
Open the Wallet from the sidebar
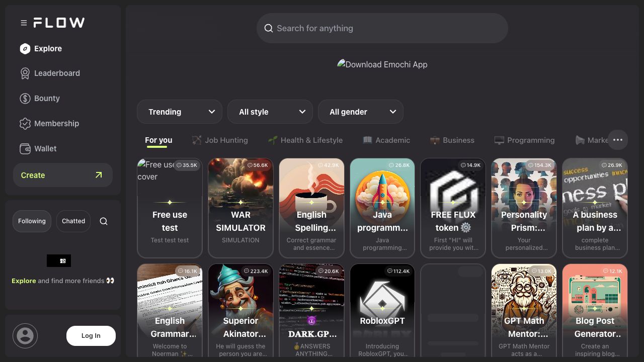pos(45,149)
